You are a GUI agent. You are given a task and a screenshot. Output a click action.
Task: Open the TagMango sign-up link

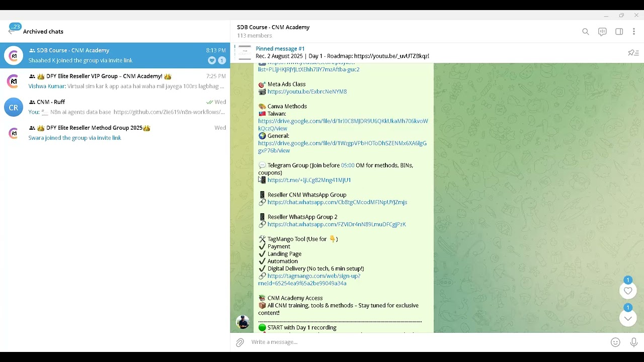point(309,280)
